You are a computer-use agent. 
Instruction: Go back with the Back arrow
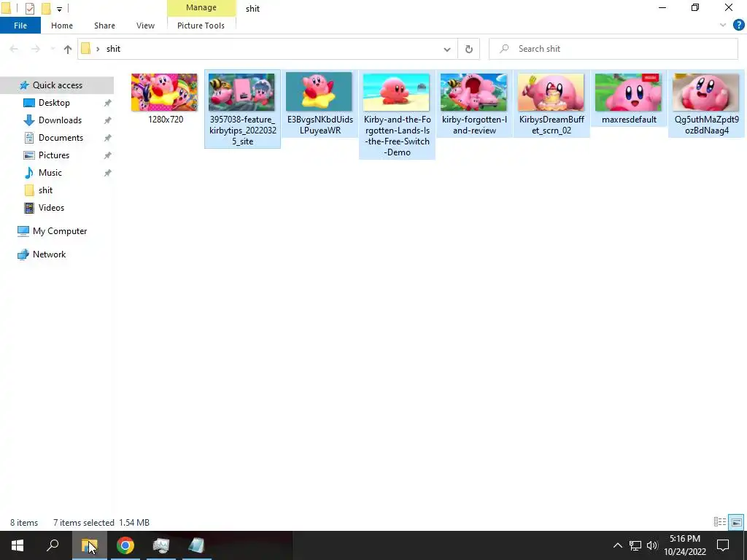[x=14, y=49]
